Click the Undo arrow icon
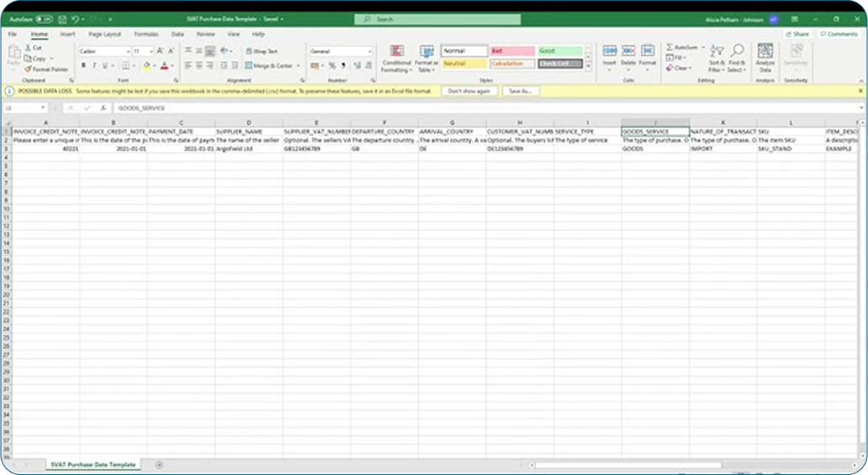 click(x=76, y=19)
